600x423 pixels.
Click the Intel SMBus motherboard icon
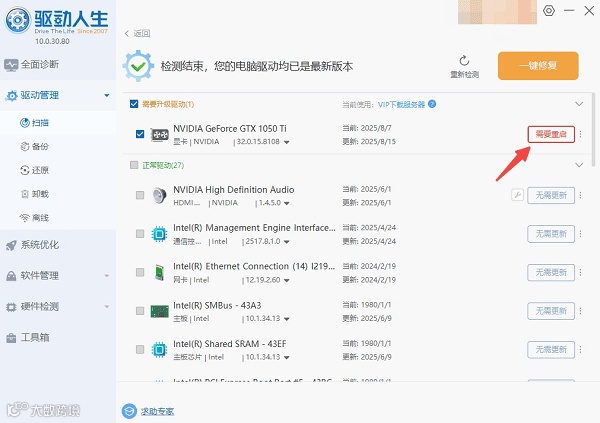[x=160, y=311]
